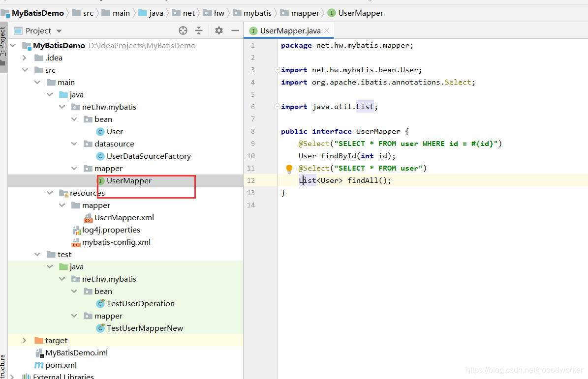This screenshot has height=379, width=588.
Task: Click line number 12 in gutter
Action: pos(251,180)
